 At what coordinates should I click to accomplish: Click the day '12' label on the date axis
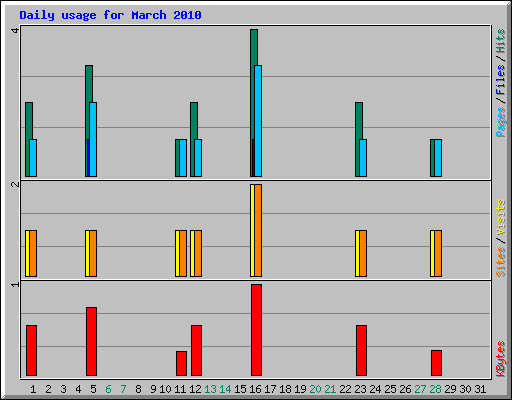pos(195,389)
